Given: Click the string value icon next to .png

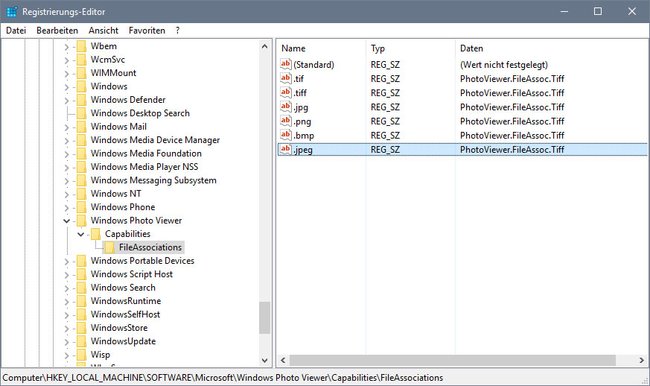Looking at the screenshot, I should click(x=286, y=121).
